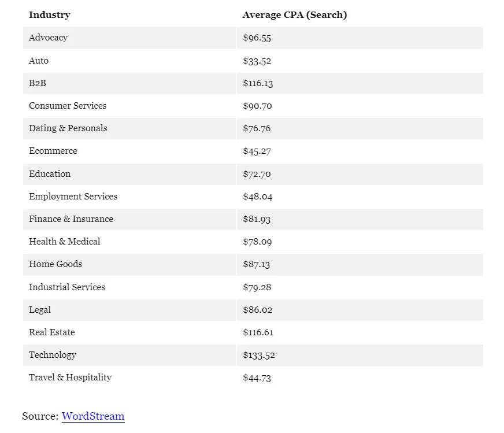This screenshot has width=504, height=433.
Task: Click the Education industry cell
Action: (x=50, y=174)
